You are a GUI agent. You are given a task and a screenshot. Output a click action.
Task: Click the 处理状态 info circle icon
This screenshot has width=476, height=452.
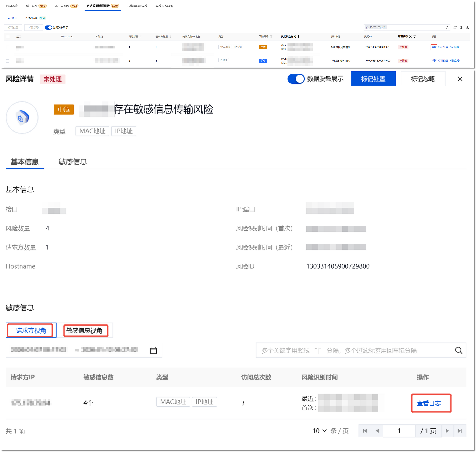[411, 37]
